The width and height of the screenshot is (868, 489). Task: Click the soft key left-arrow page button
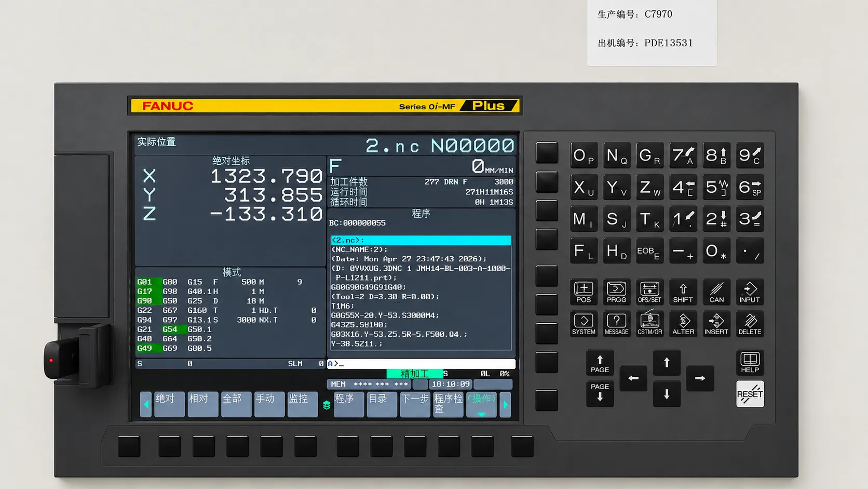pyautogui.click(x=146, y=404)
